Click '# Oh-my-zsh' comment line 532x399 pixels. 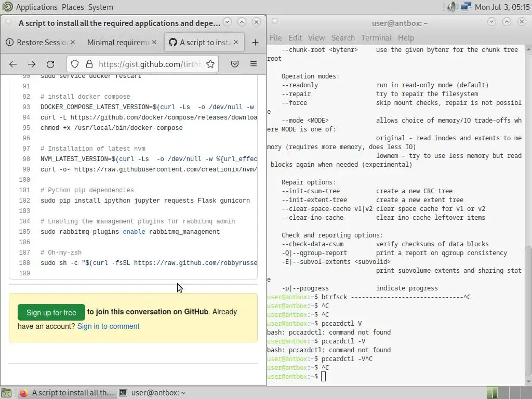pos(61,253)
